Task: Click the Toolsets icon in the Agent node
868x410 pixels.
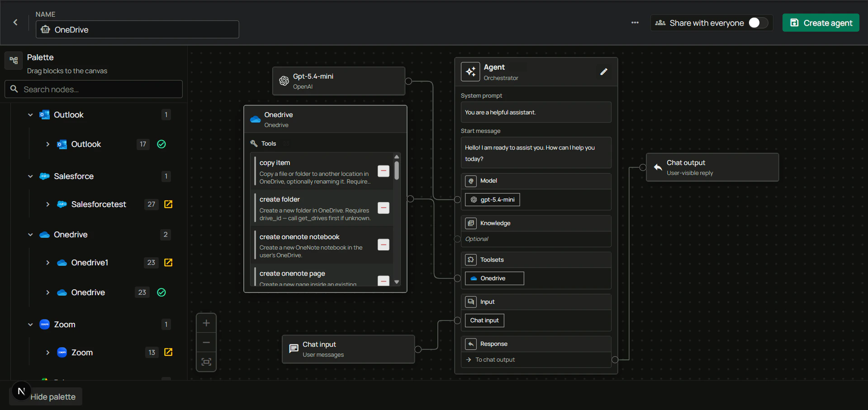Action: pyautogui.click(x=471, y=259)
